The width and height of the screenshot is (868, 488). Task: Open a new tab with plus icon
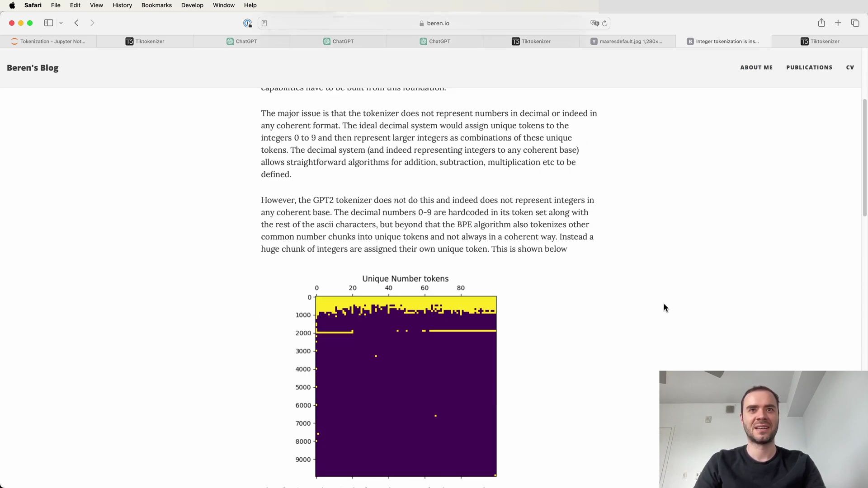pyautogui.click(x=838, y=23)
